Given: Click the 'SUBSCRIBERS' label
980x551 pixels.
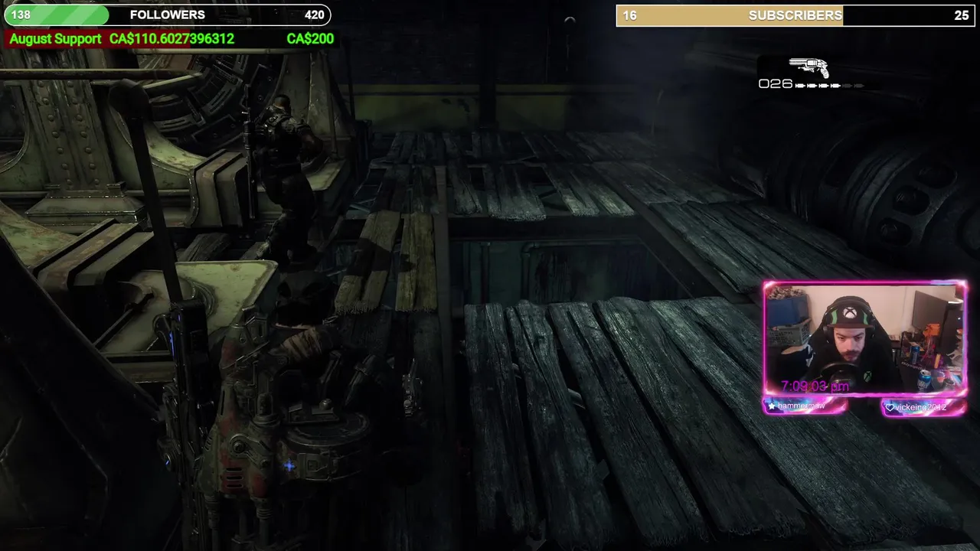Looking at the screenshot, I should click(795, 15).
